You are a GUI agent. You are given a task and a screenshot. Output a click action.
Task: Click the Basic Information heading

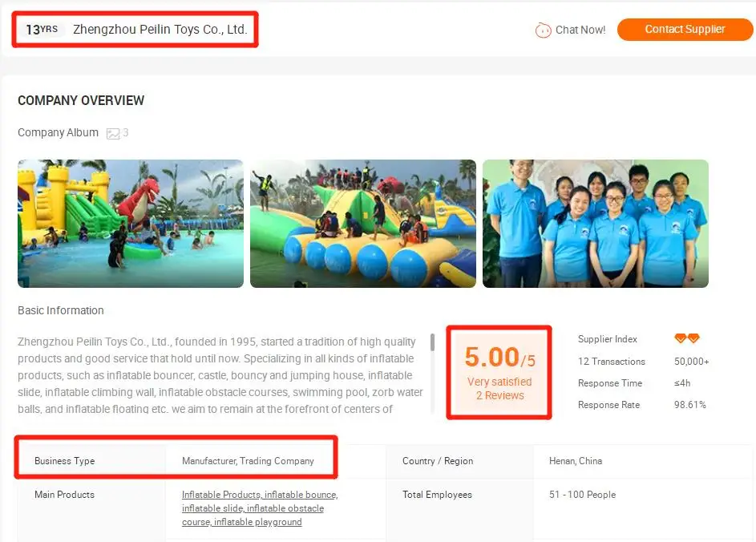pyautogui.click(x=61, y=310)
